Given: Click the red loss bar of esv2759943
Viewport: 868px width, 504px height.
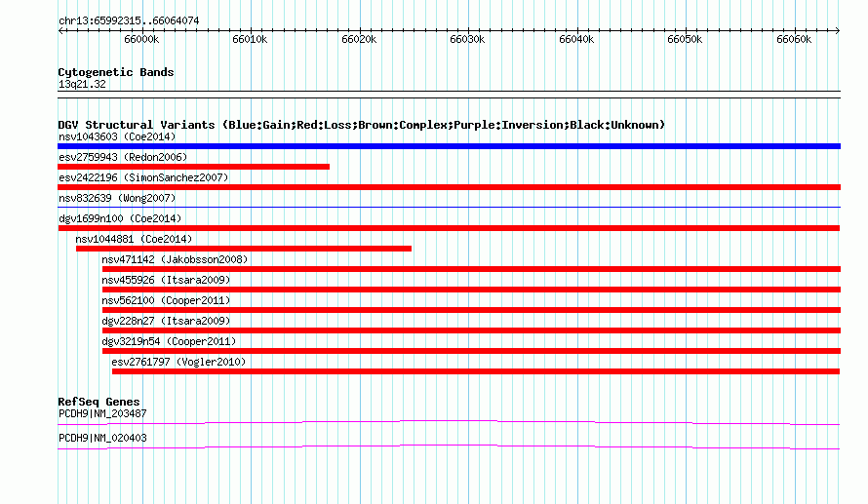Looking at the screenshot, I should (x=194, y=167).
